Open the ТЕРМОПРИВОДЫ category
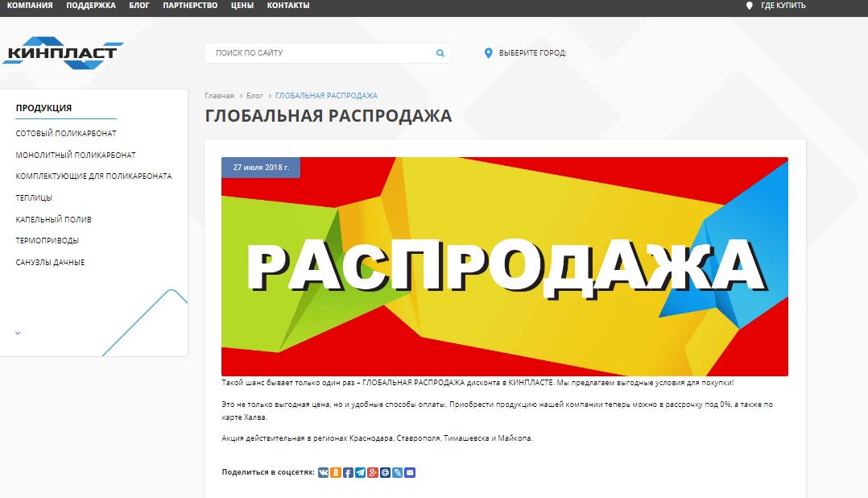 47,240
